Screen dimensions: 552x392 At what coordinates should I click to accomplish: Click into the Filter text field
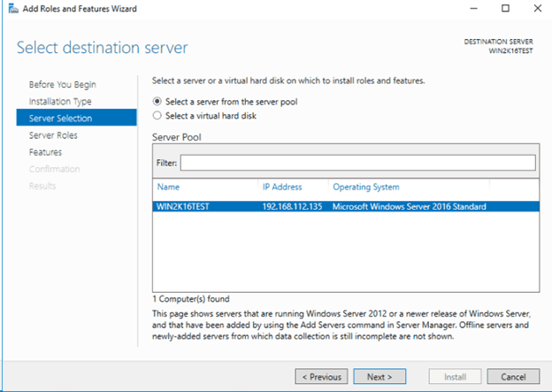[x=358, y=163]
